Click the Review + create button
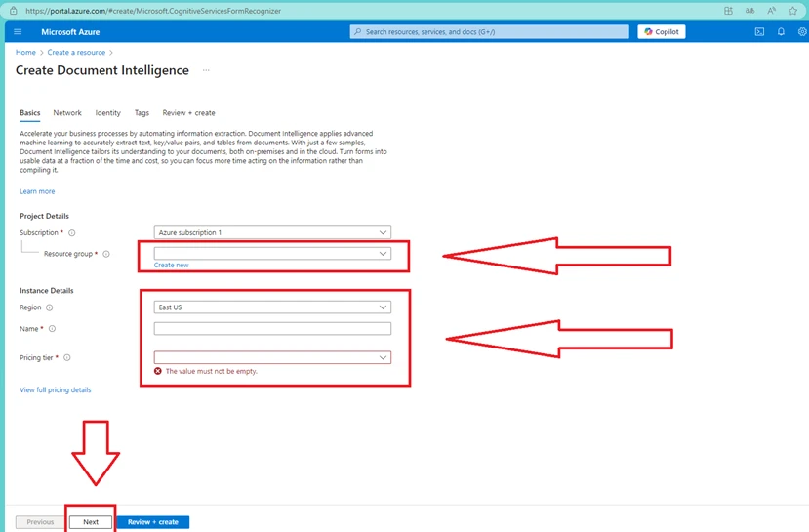The image size is (809, 532). pyautogui.click(x=153, y=522)
